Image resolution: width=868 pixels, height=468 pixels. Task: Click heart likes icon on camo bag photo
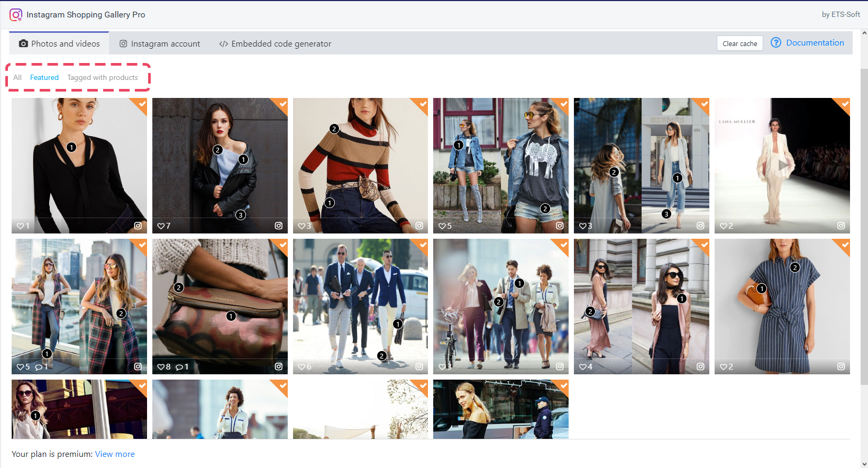[161, 366]
